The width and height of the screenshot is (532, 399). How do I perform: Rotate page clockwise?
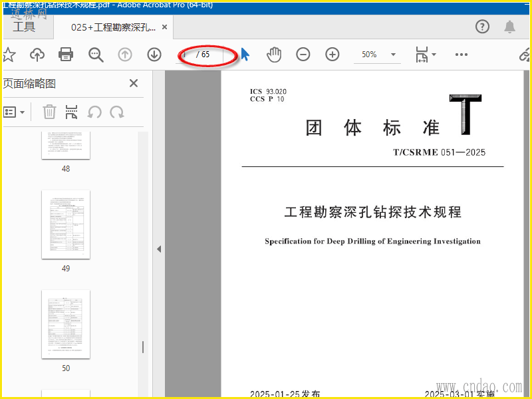click(x=117, y=112)
